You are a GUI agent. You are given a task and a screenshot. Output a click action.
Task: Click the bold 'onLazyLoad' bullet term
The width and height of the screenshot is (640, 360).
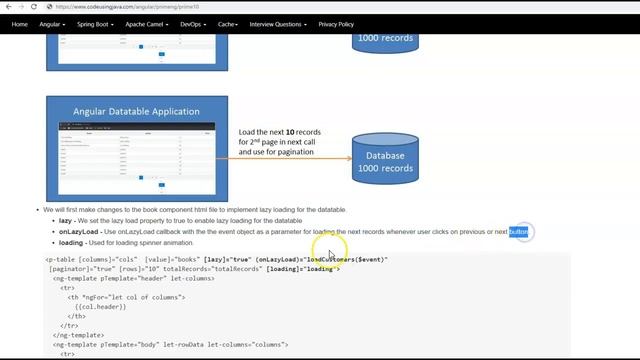[x=78, y=232]
